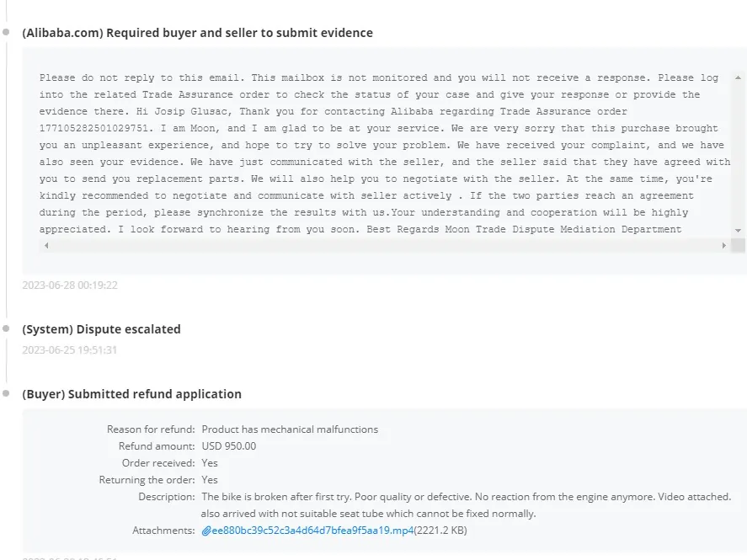Click the timeline dot beside Dispute escalated
The height and width of the screenshot is (560, 747).
point(6,329)
